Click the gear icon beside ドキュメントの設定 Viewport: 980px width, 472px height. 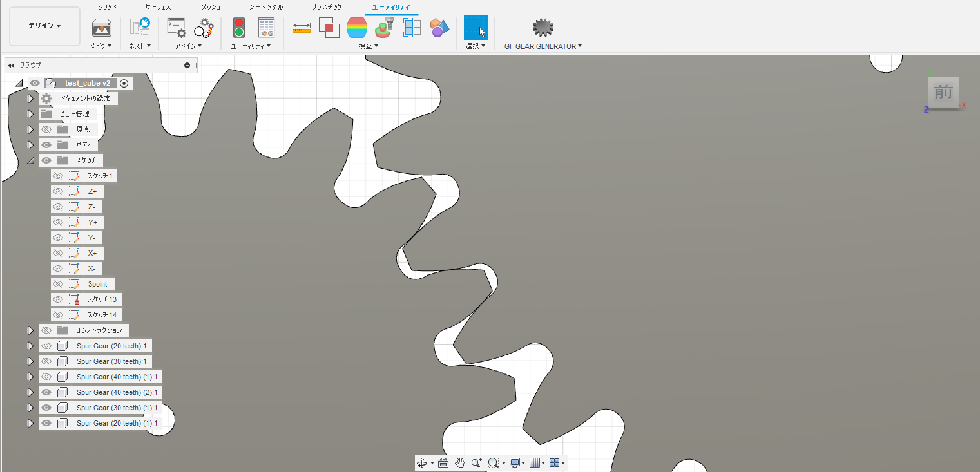click(x=46, y=99)
